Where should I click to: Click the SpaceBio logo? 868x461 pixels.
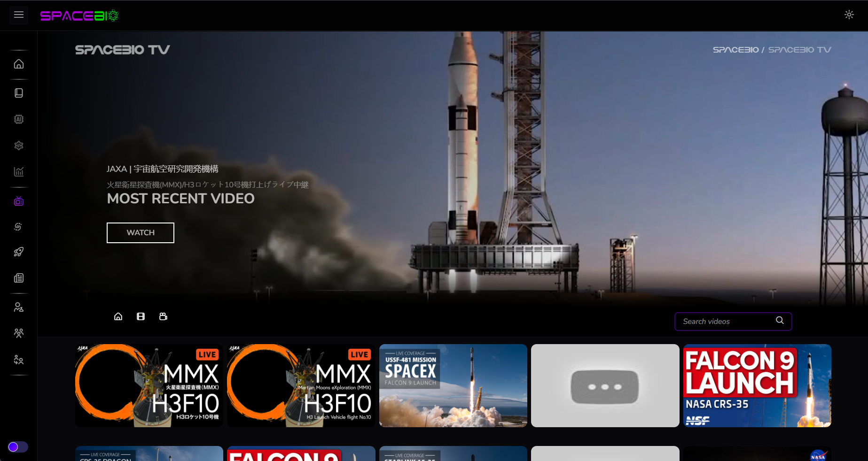click(79, 16)
